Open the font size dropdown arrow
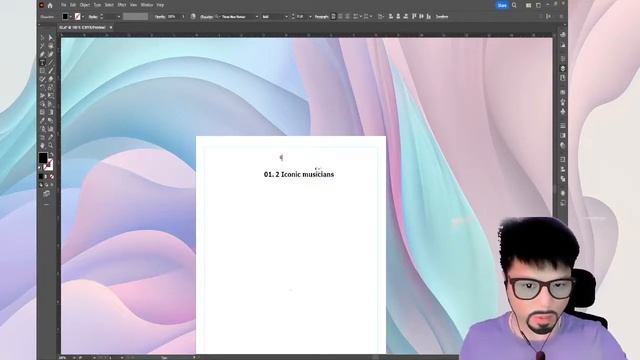This screenshot has width=640, height=360. click(310, 17)
